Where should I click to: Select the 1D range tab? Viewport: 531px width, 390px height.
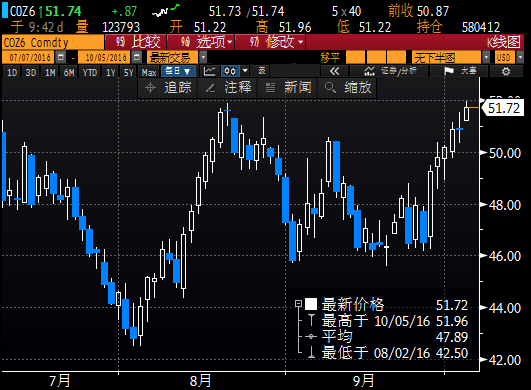click(x=12, y=72)
